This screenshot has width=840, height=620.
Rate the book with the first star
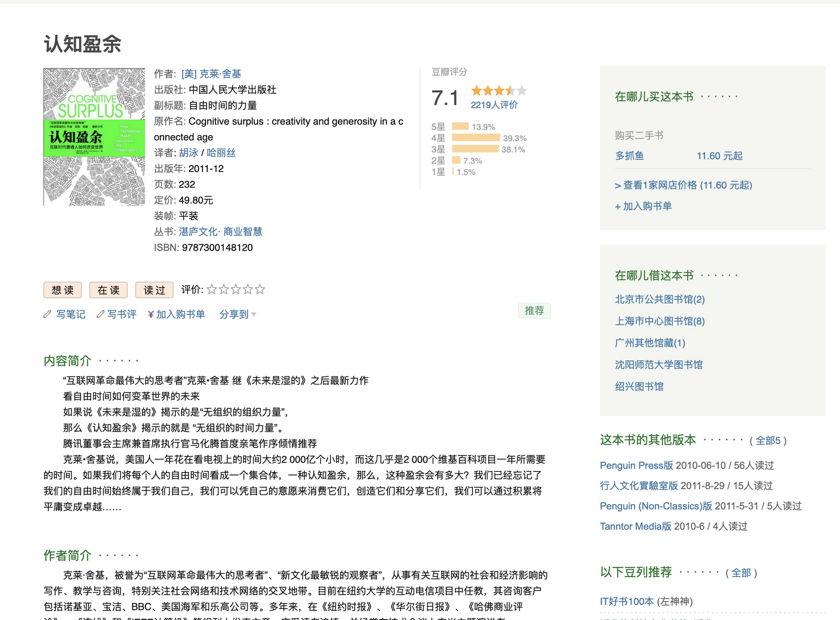[212, 289]
